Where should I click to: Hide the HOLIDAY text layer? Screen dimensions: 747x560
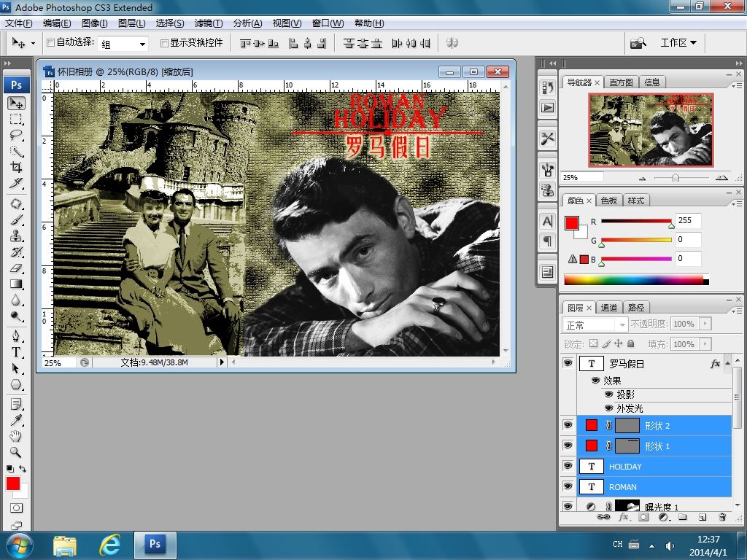tap(568, 466)
